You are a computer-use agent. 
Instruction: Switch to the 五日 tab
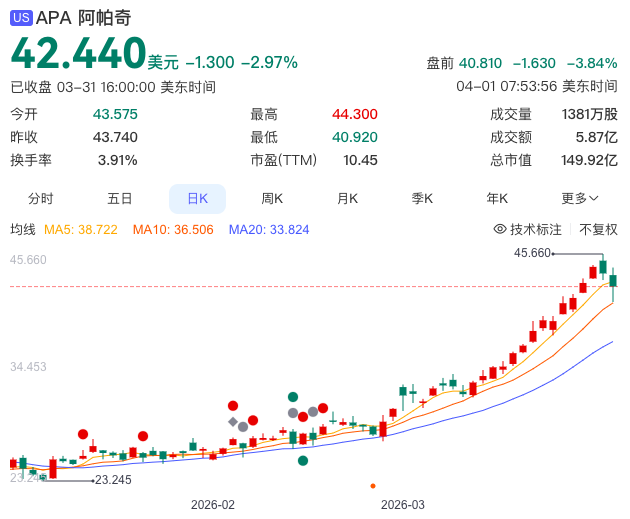pyautogui.click(x=119, y=198)
